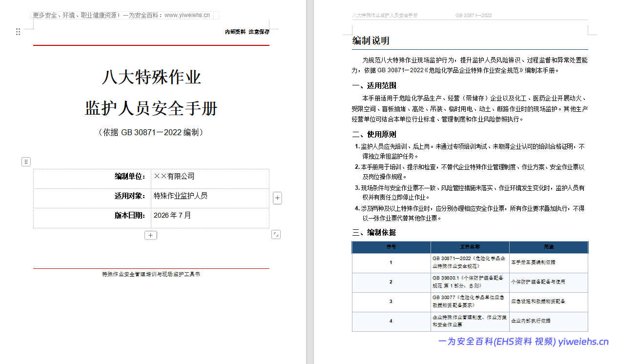Click the 序号 cell numbered 3
Screen dimensions: 618x364
[x=391, y=302]
